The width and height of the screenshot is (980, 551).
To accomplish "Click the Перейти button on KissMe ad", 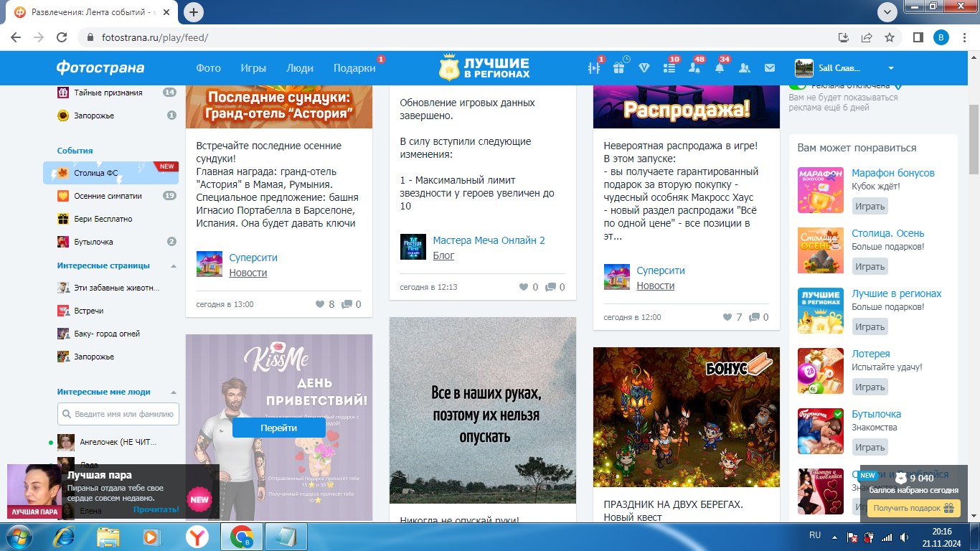I will (x=279, y=427).
